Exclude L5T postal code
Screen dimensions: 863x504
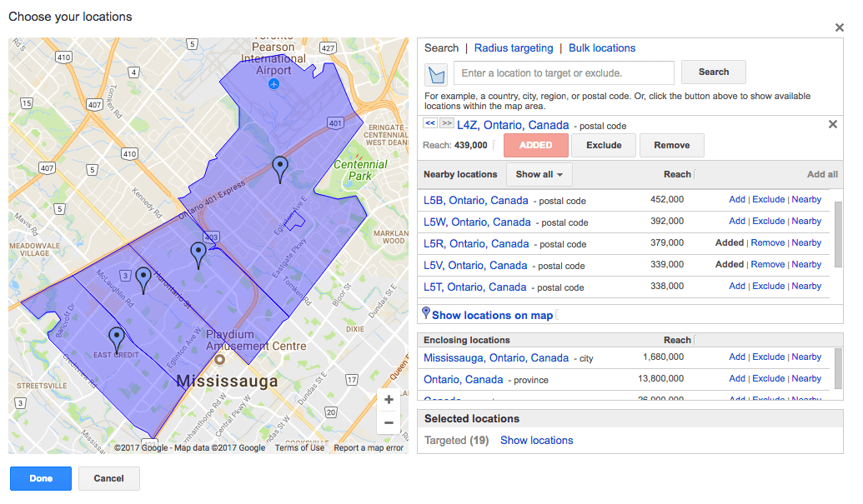[x=768, y=286]
